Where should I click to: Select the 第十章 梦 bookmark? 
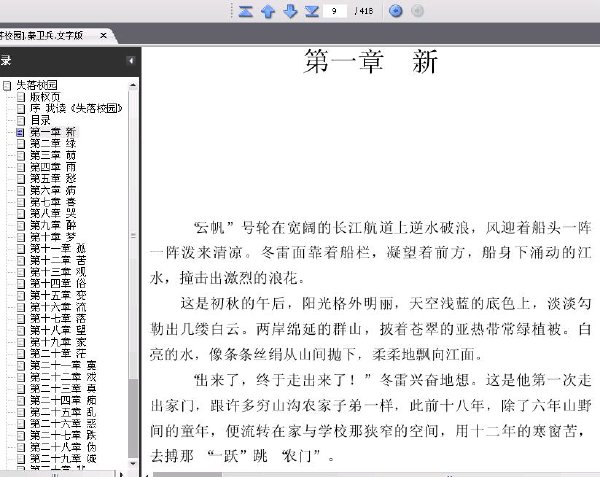[53, 237]
